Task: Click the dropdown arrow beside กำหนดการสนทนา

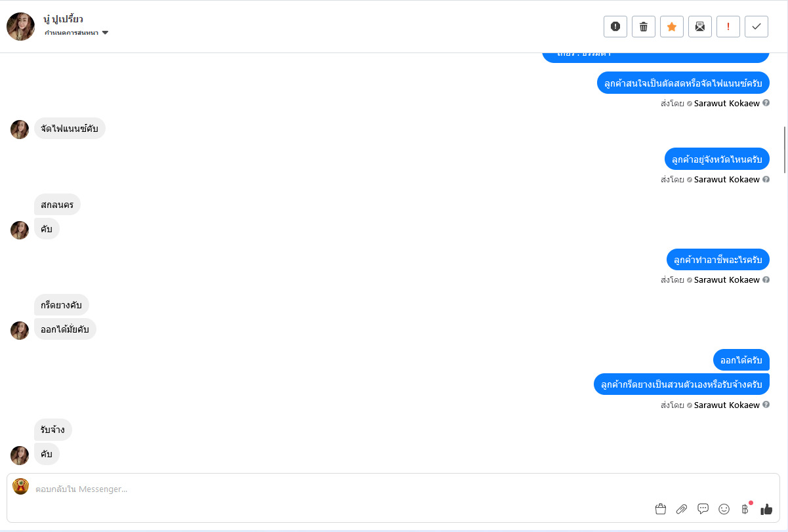Action: pos(105,33)
